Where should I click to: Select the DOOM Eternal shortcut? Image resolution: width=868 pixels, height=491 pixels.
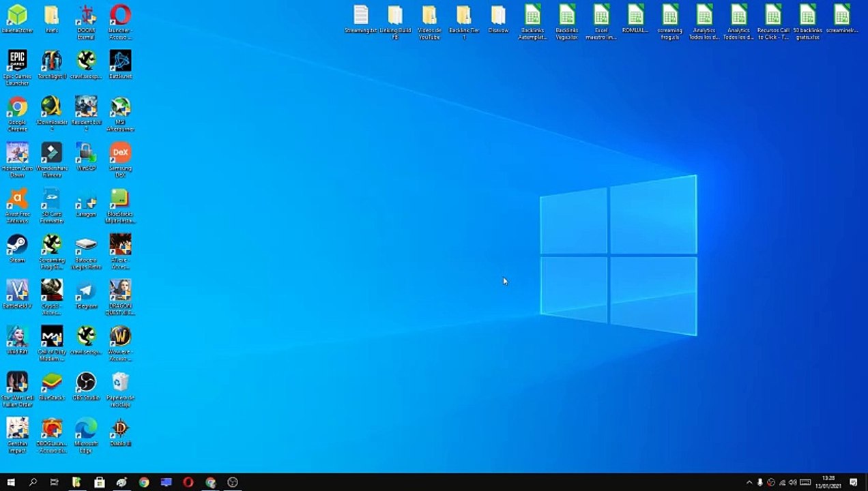point(86,22)
